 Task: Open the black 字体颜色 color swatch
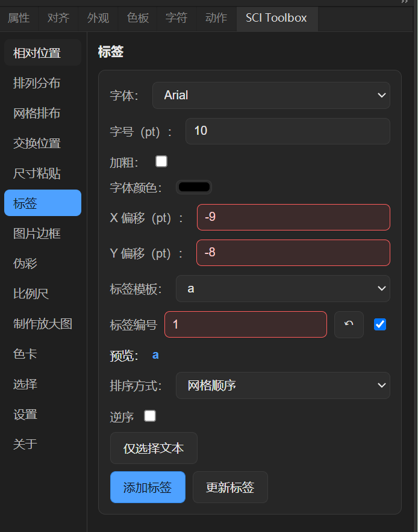[194, 187]
